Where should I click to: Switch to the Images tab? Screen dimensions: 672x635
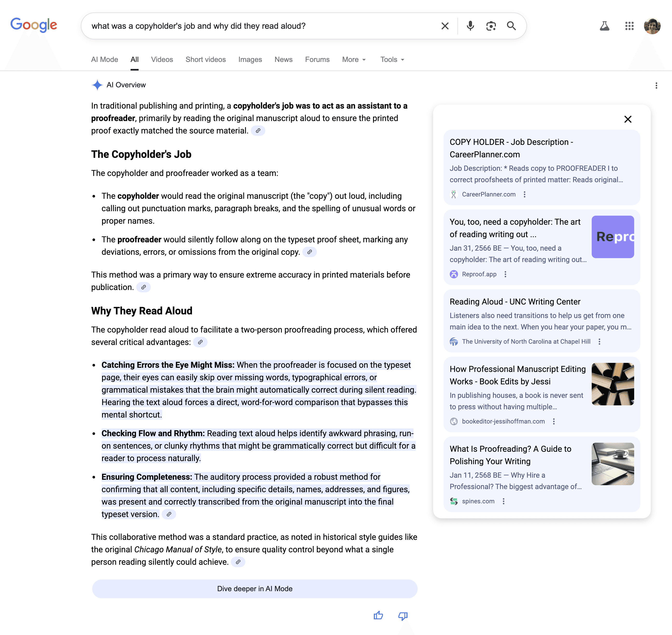250,60
